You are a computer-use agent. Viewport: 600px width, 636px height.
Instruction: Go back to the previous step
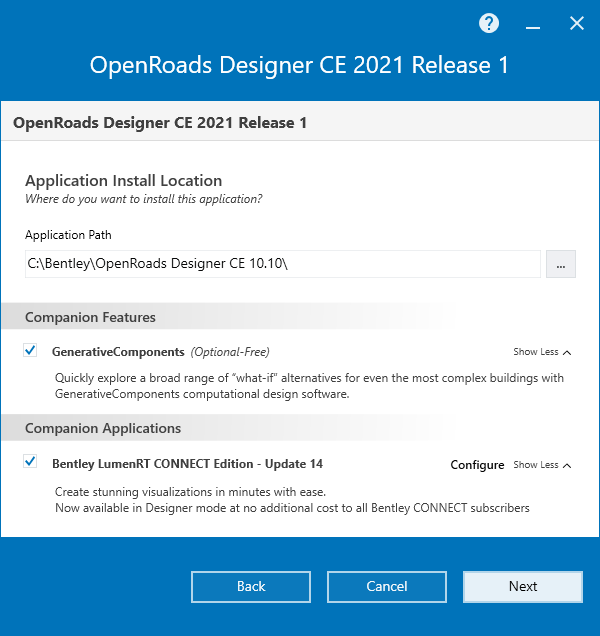point(251,587)
